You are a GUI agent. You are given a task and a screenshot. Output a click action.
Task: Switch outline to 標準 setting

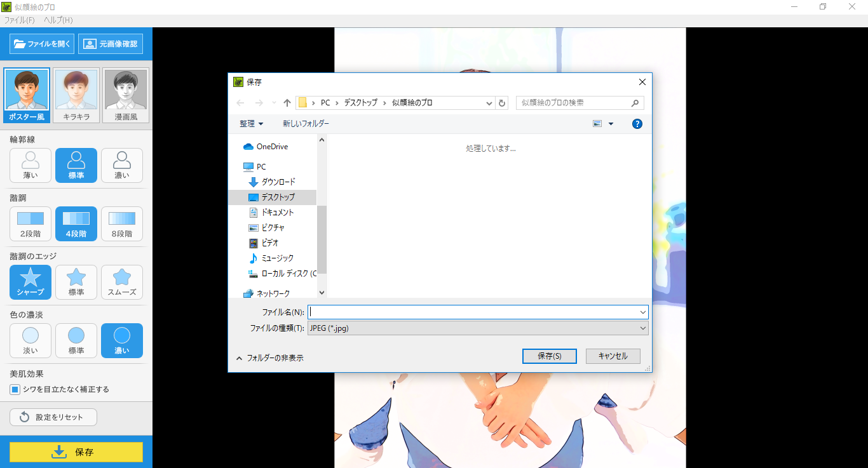coord(76,165)
